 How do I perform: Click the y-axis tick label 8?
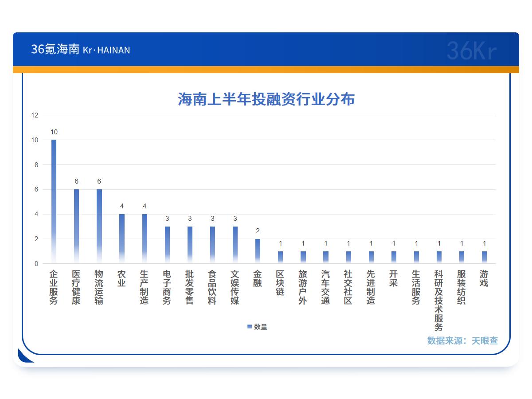[36, 165]
